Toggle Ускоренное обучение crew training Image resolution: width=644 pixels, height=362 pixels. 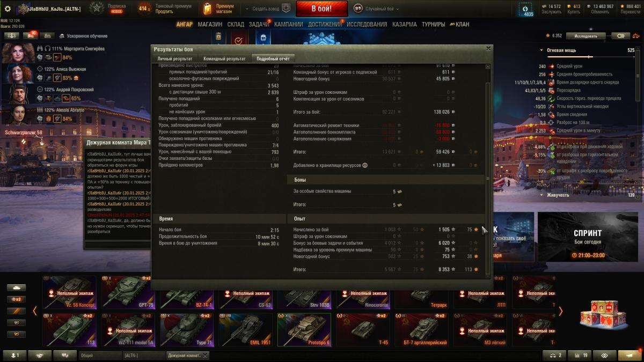(x=83, y=36)
